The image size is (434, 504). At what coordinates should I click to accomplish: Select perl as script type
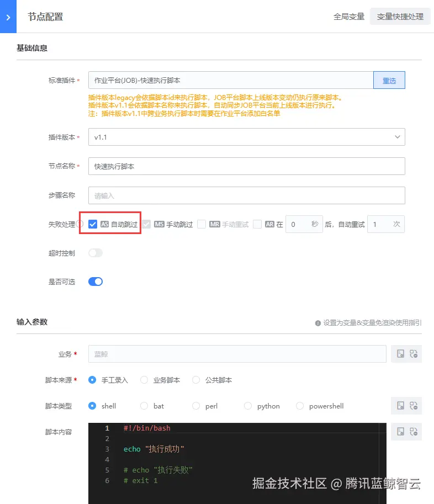[196, 406]
